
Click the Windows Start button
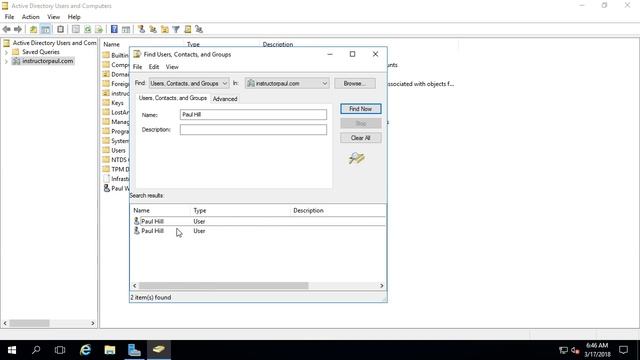12,350
